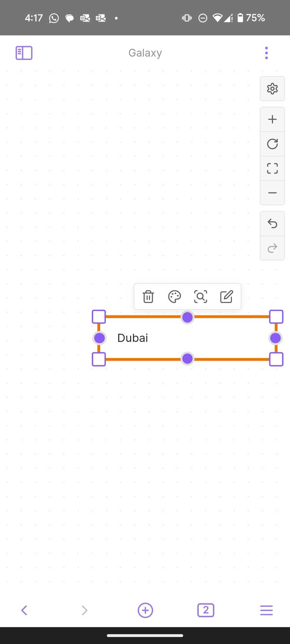Open the three-dot more options menu

(266, 53)
